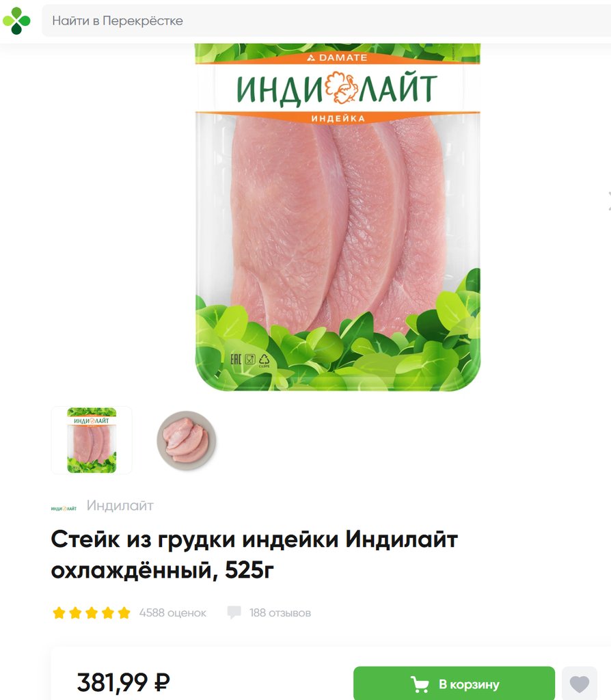Click the main turkey steak product image
This screenshot has width=611, height=700.
(x=338, y=217)
